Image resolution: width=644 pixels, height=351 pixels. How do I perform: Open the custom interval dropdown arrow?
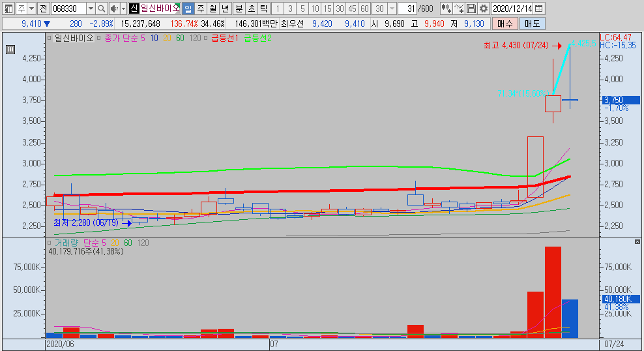[x=392, y=8]
